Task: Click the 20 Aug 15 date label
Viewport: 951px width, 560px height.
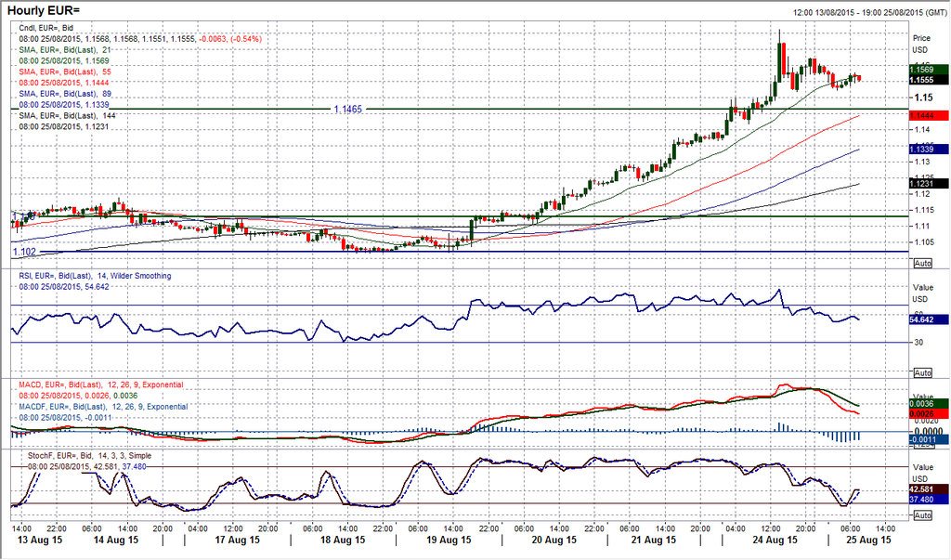Action: (554, 540)
